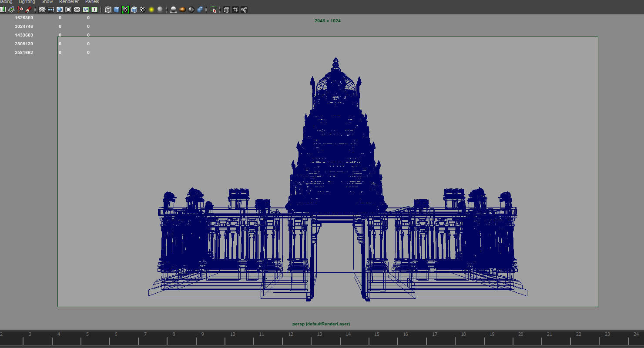Open the Renderer panel menu
The width and height of the screenshot is (644, 348).
69,2
